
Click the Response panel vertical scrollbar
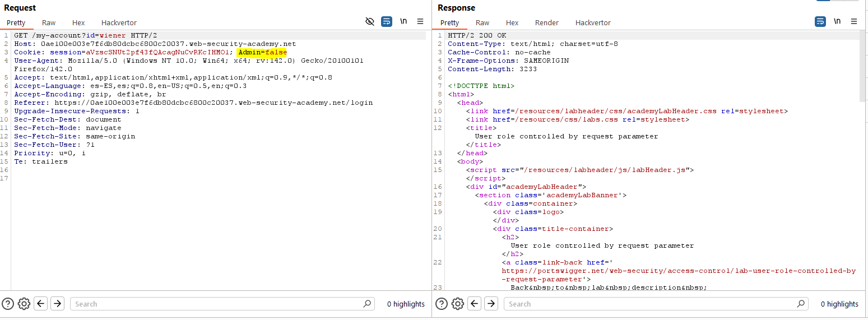pos(864,67)
